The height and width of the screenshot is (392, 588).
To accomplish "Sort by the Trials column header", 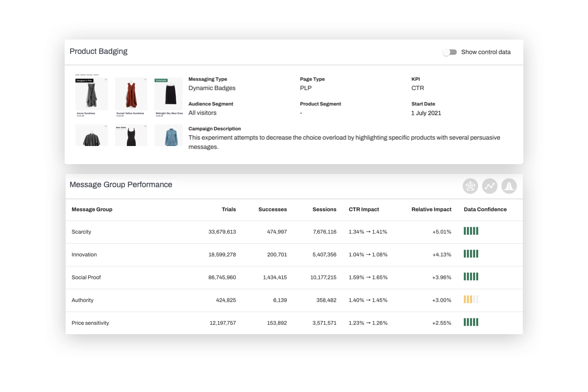I will click(x=229, y=209).
